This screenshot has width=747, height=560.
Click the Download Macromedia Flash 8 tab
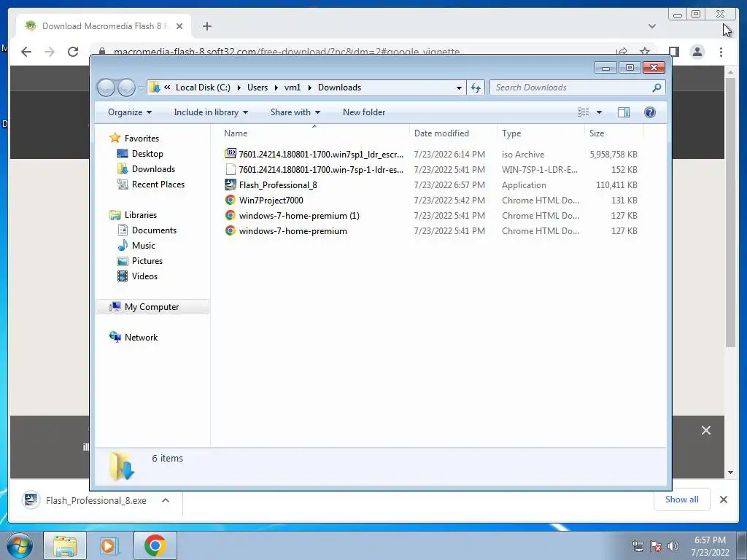[x=104, y=26]
